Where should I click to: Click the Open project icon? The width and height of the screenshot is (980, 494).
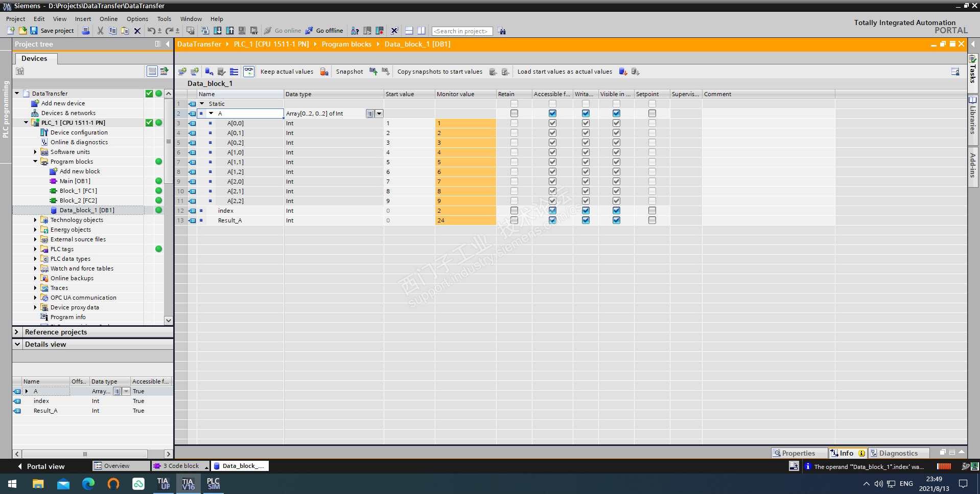coord(22,31)
